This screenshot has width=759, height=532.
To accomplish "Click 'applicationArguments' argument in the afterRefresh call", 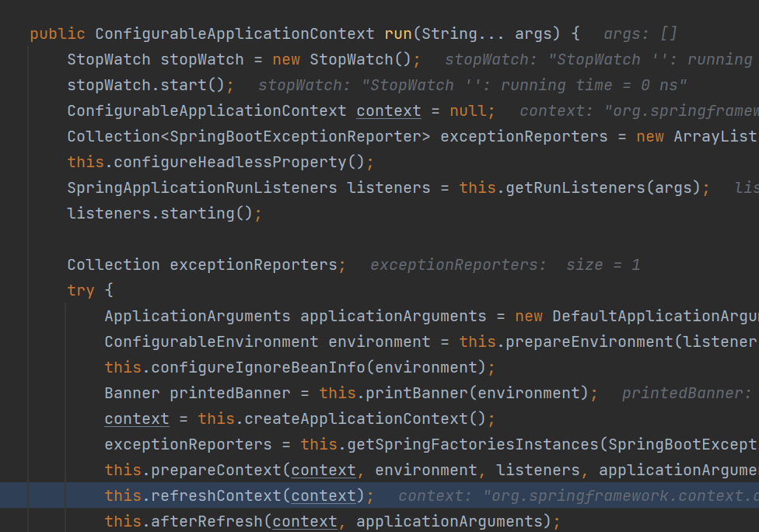I will (x=449, y=521).
